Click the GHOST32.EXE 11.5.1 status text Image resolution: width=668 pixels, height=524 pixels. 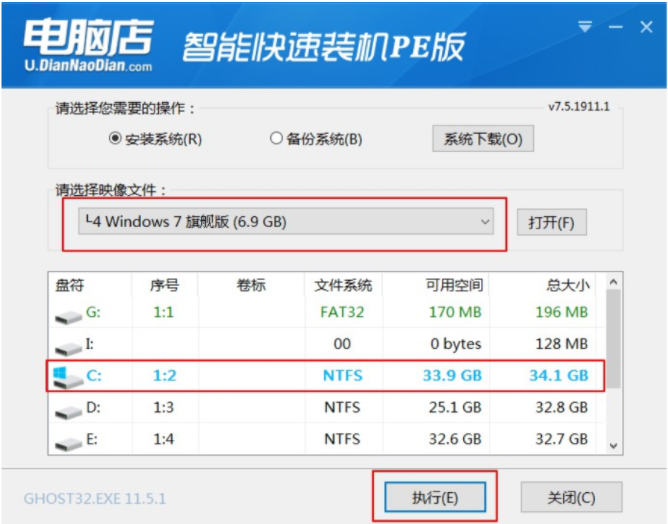(x=95, y=498)
